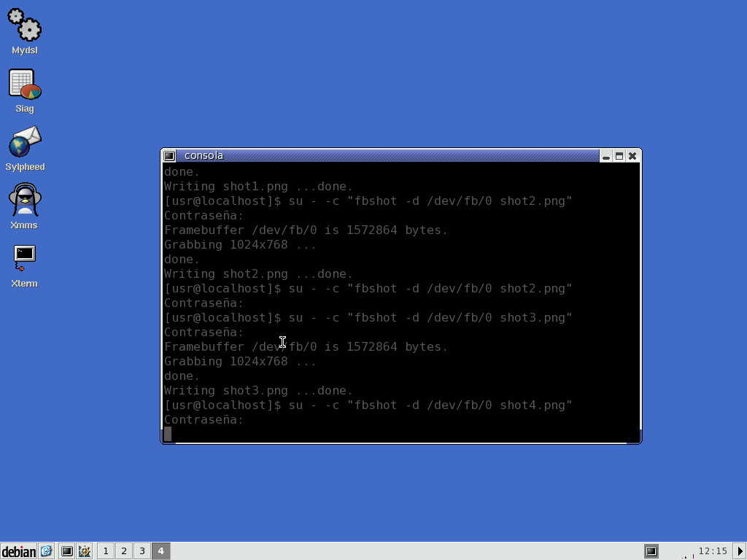The height and width of the screenshot is (560, 747).
Task: Click the system load monitor in tray
Action: click(x=687, y=551)
